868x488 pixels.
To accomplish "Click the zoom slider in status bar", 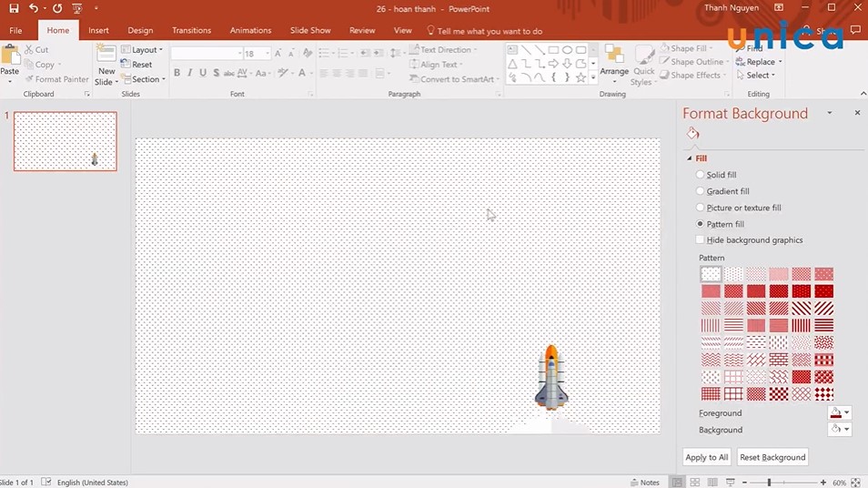I will click(769, 483).
